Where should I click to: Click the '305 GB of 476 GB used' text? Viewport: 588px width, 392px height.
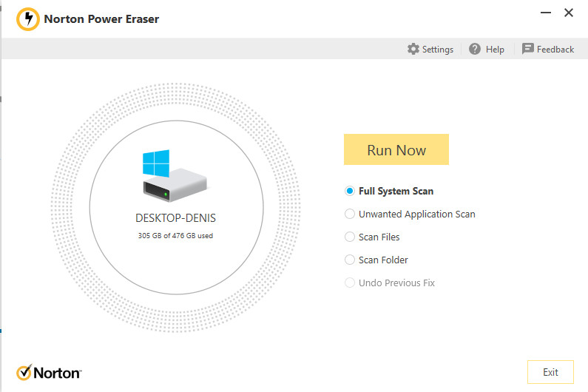pos(175,236)
